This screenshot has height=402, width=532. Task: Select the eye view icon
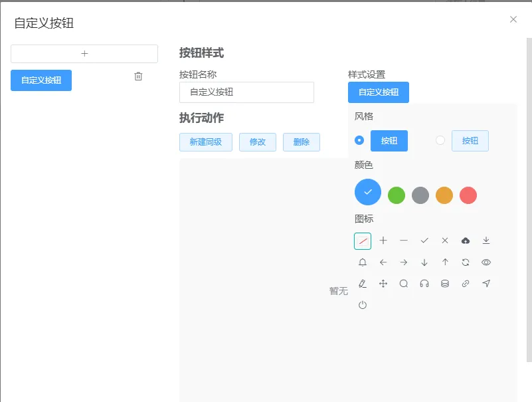coord(486,262)
